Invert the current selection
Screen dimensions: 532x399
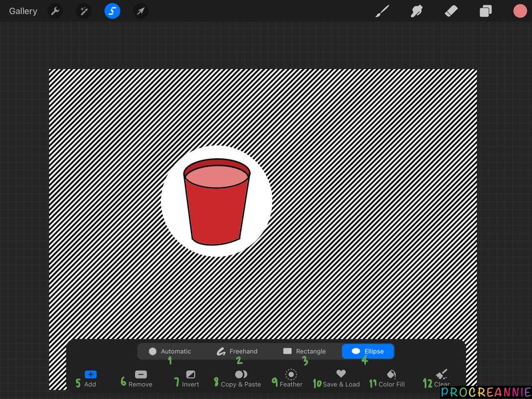point(191,374)
